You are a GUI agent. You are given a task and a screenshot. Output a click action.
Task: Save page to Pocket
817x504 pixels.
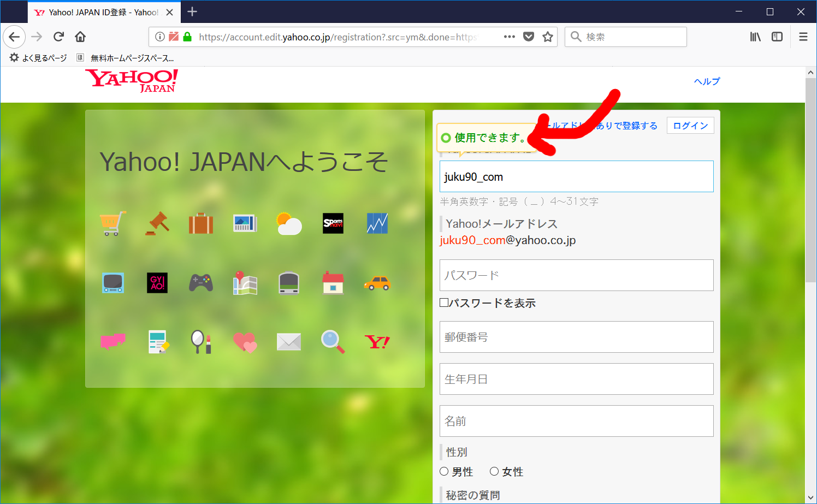point(529,37)
